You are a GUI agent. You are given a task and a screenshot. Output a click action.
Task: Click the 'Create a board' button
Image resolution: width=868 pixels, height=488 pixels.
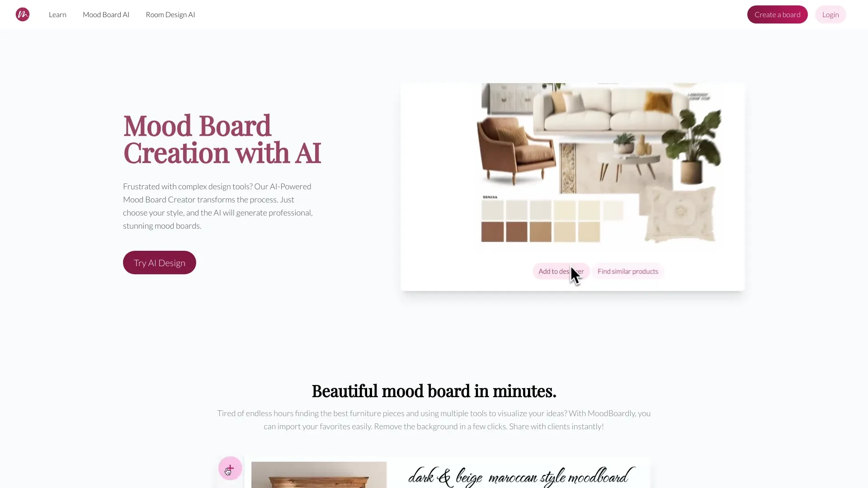click(x=778, y=14)
